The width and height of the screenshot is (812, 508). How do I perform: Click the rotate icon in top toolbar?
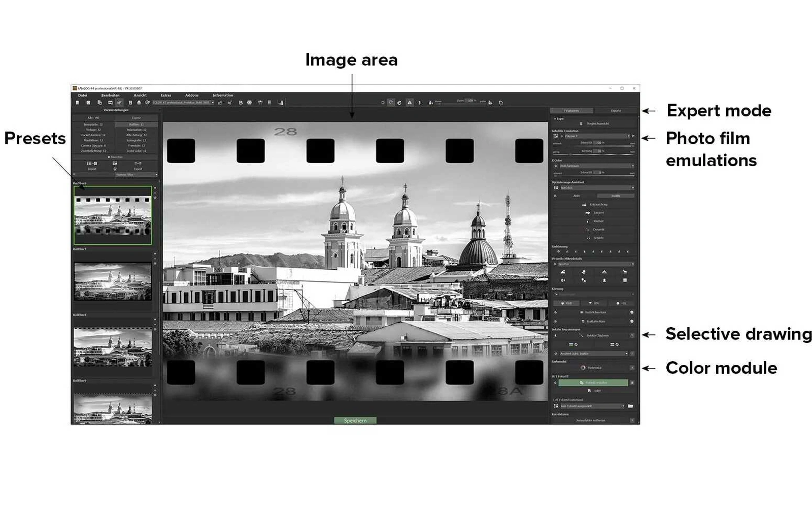pos(399,103)
